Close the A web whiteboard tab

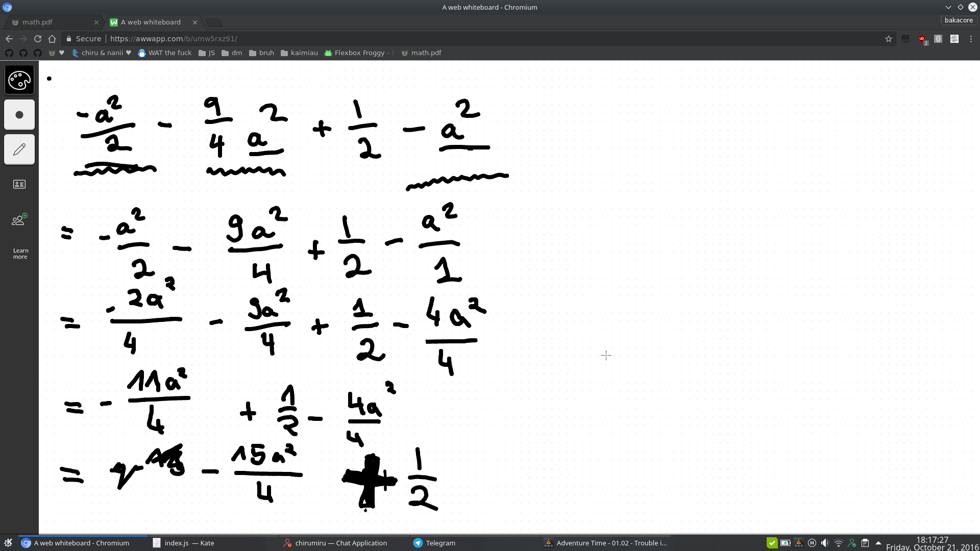click(195, 22)
